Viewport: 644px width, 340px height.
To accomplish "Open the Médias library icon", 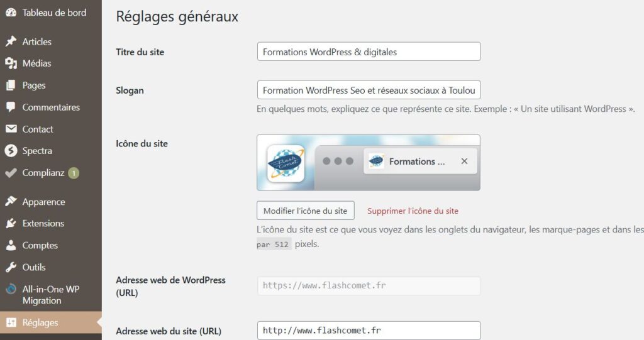I will coord(11,63).
